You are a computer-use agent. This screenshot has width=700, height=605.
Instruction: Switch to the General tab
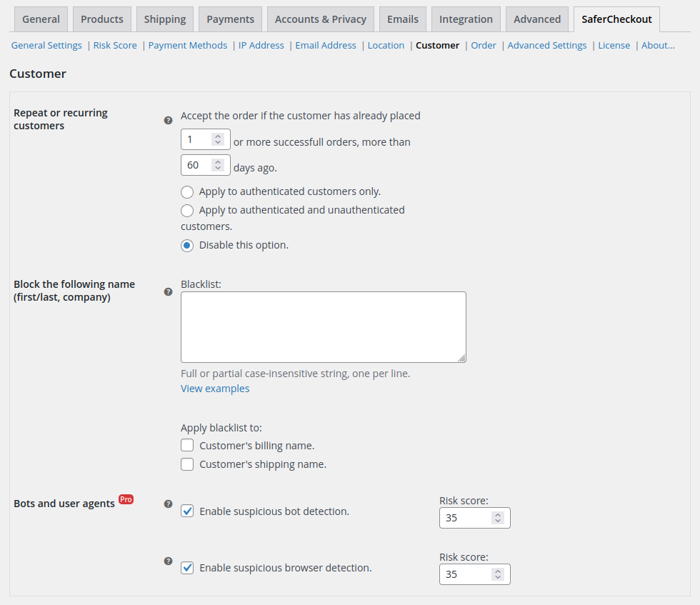pos(41,19)
